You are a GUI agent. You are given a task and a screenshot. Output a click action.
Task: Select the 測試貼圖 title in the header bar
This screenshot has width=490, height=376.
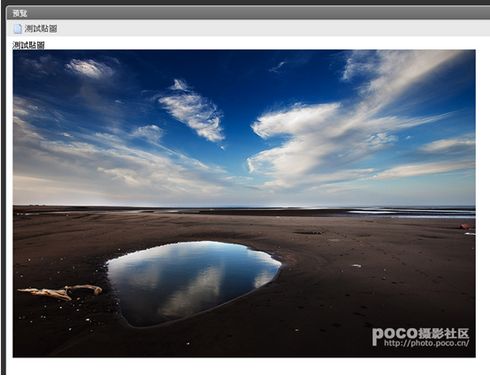coord(41,29)
